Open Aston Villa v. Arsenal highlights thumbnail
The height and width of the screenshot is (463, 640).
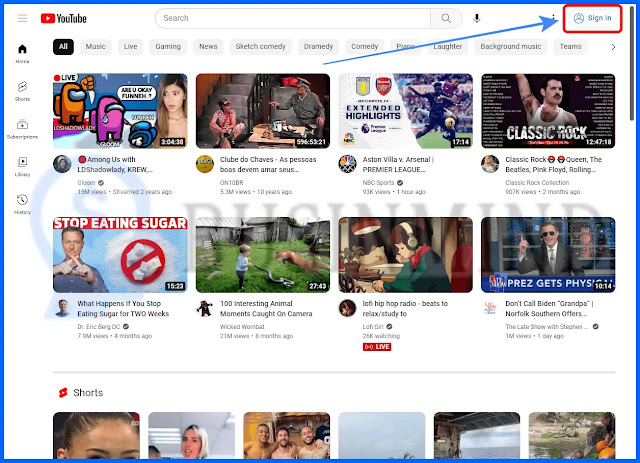coord(405,111)
